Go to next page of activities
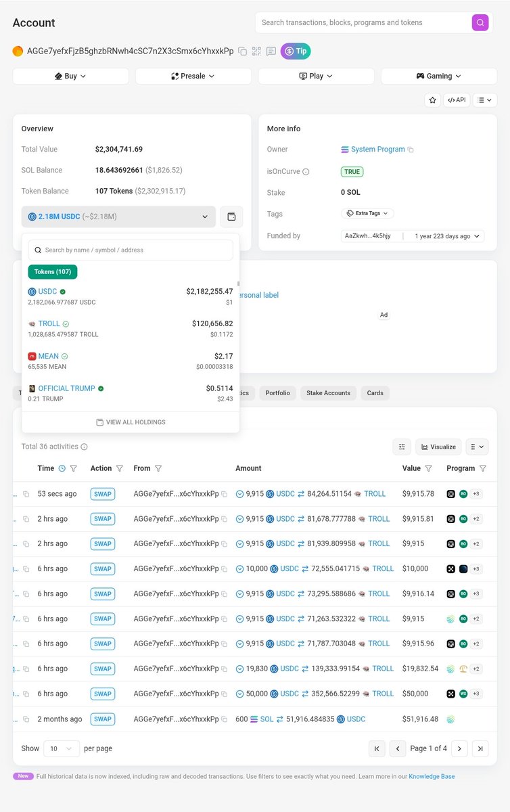The height and width of the screenshot is (812, 510). (460, 748)
